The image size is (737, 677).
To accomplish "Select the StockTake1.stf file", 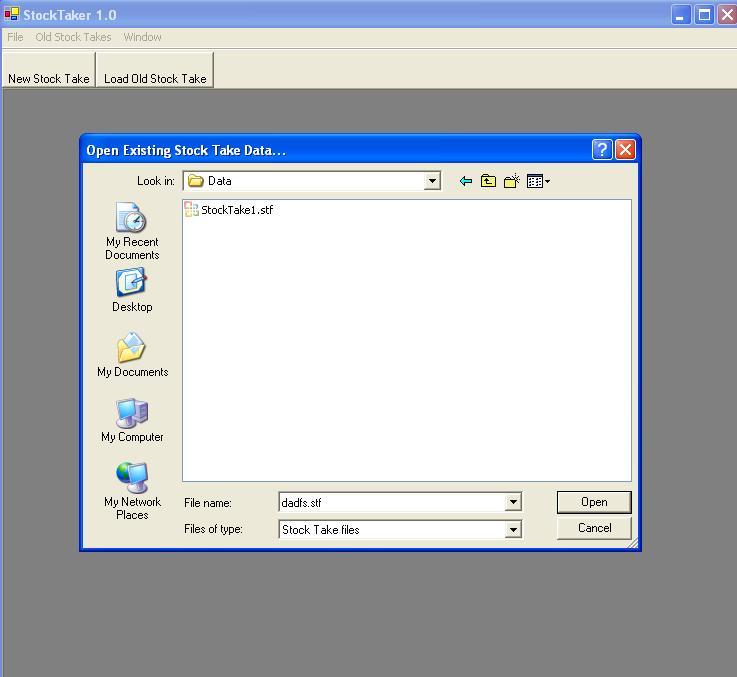I will [x=236, y=210].
